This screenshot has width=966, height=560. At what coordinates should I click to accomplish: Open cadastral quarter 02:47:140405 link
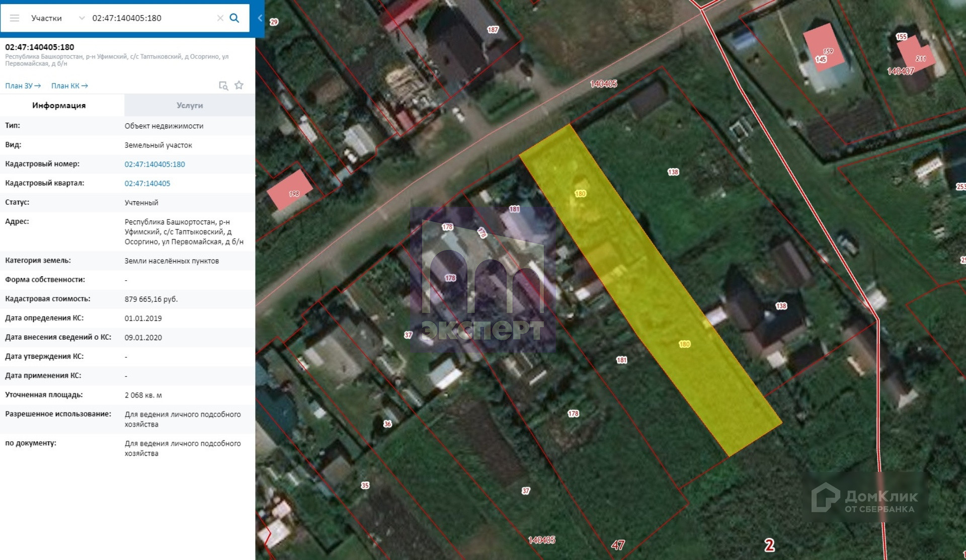(147, 184)
